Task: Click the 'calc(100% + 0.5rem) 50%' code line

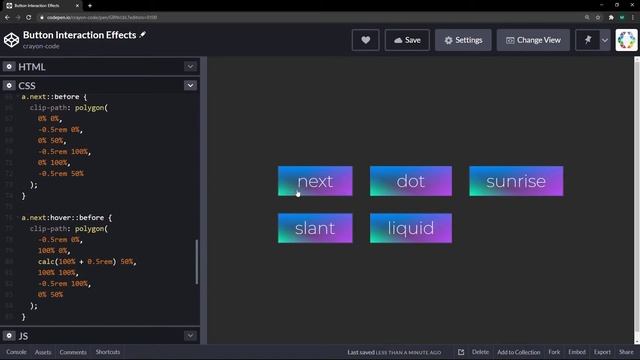Action: click(87, 261)
